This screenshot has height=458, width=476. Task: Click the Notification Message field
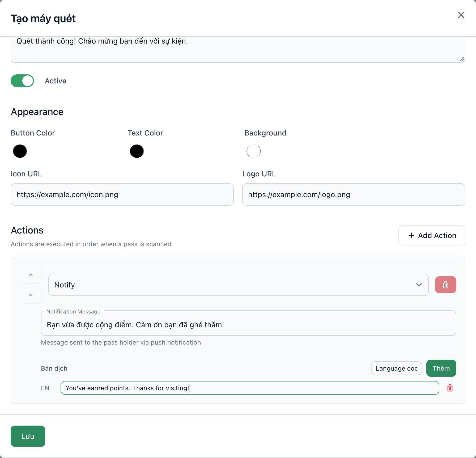tap(249, 323)
